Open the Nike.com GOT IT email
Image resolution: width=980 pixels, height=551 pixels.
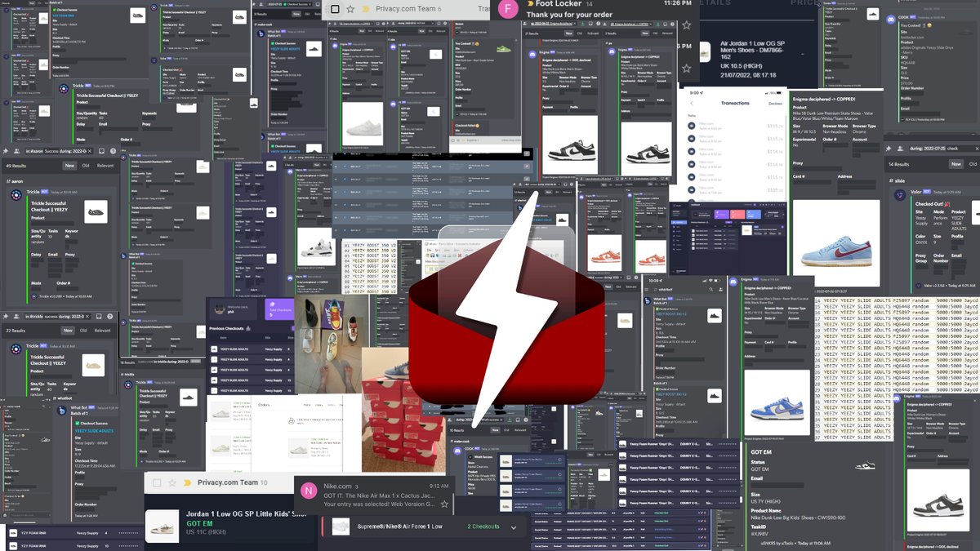click(380, 496)
